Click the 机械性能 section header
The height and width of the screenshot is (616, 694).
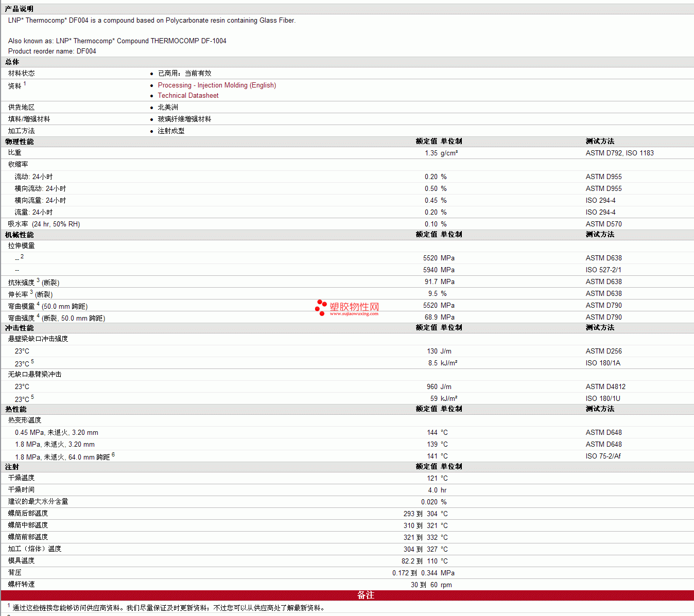20,235
